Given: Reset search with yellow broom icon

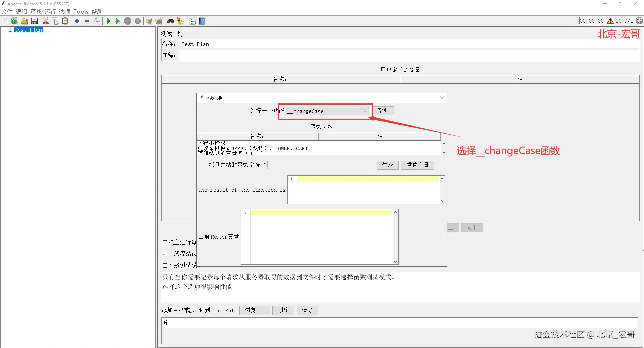Looking at the screenshot, I should tap(180, 21).
